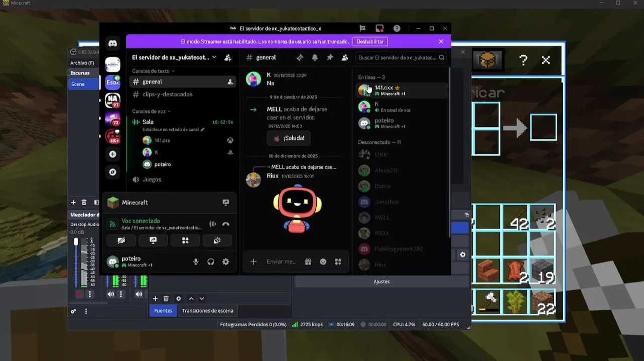Add source plus icon in OBS Fuentes
Screen dimensions: 644x361
156,298
